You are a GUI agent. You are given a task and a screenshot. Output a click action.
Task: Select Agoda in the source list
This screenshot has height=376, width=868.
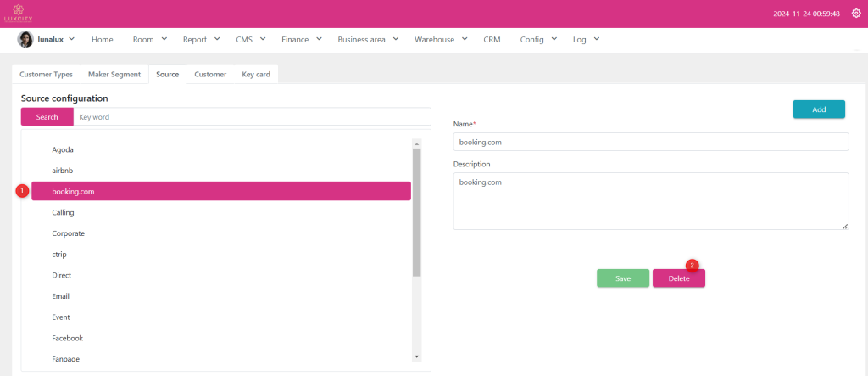click(64, 149)
